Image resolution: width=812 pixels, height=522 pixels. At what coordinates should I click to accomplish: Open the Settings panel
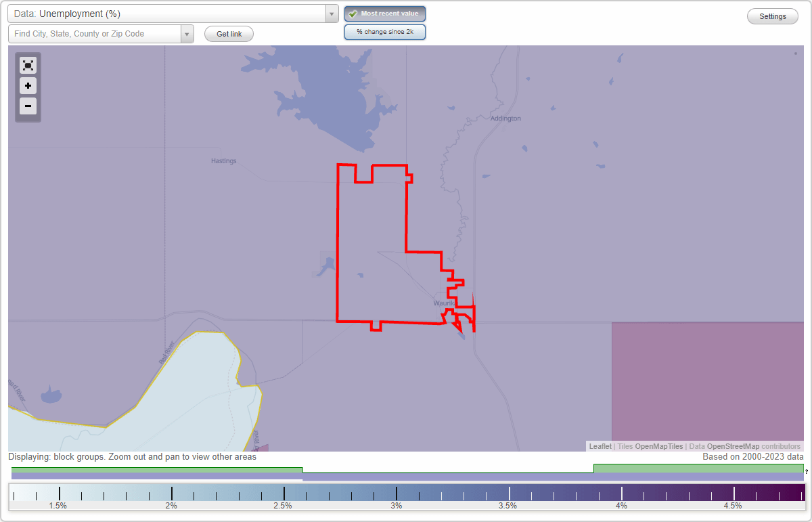tap(772, 16)
